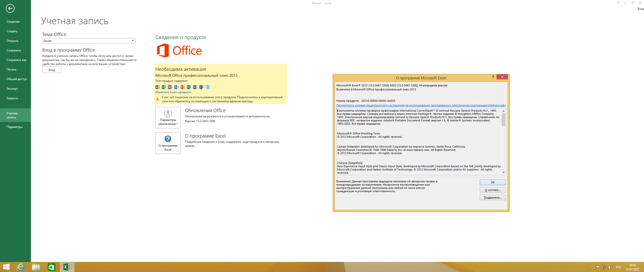Open Windows Start button on taskbar

[x=6, y=267]
